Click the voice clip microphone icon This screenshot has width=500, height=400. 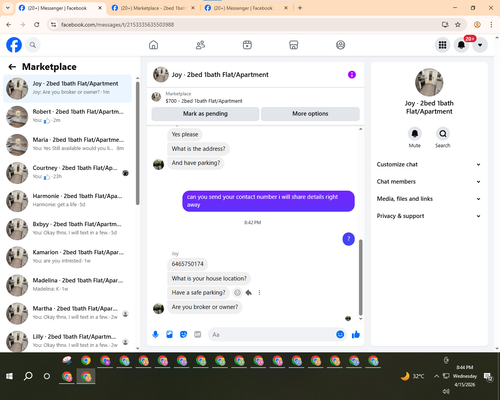coord(155,334)
